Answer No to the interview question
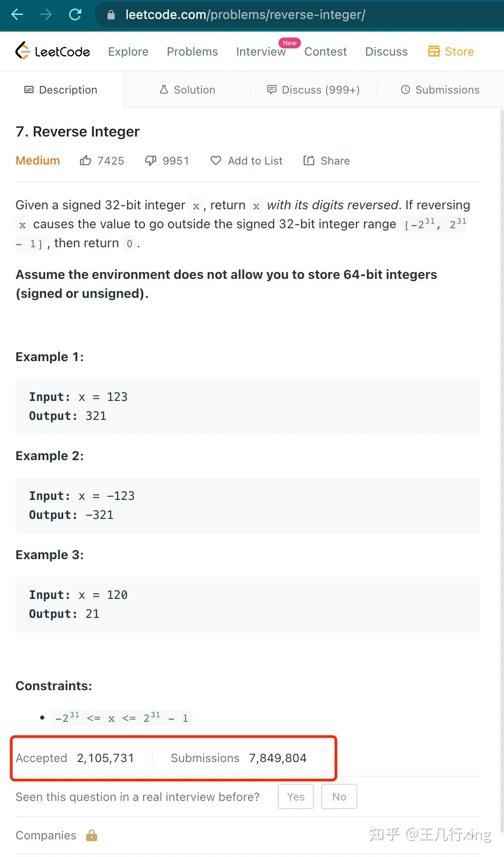This screenshot has height=857, width=504. coord(339,796)
